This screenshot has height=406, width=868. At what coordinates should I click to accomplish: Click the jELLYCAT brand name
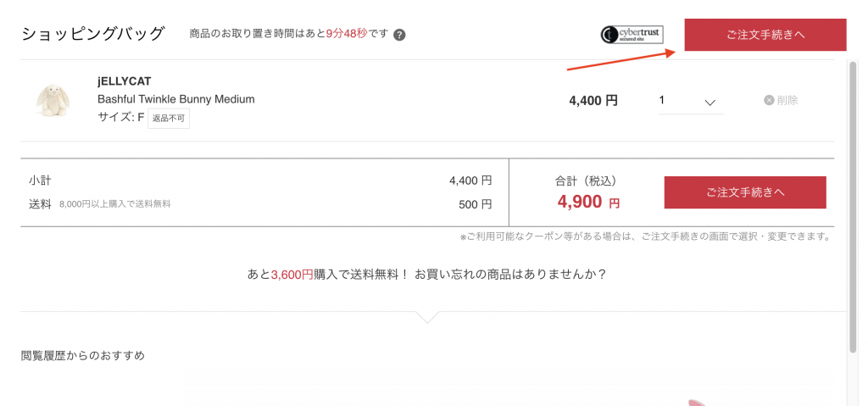coord(125,81)
